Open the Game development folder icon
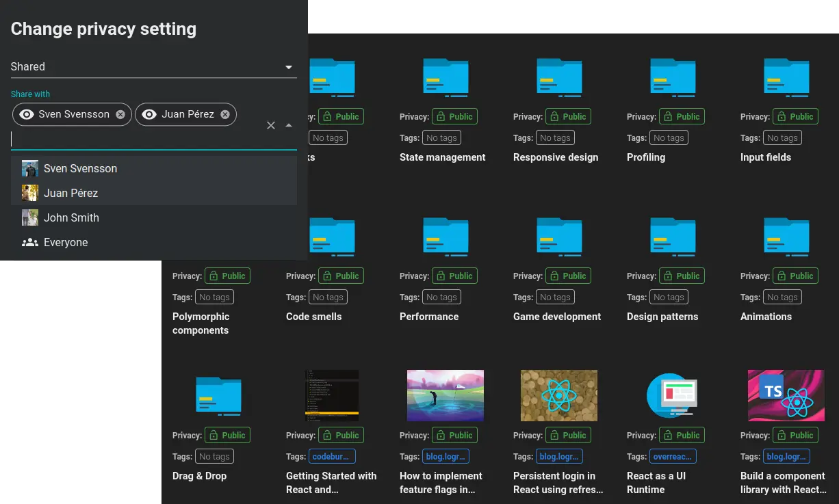Viewport: 839px width, 504px height. click(x=559, y=236)
